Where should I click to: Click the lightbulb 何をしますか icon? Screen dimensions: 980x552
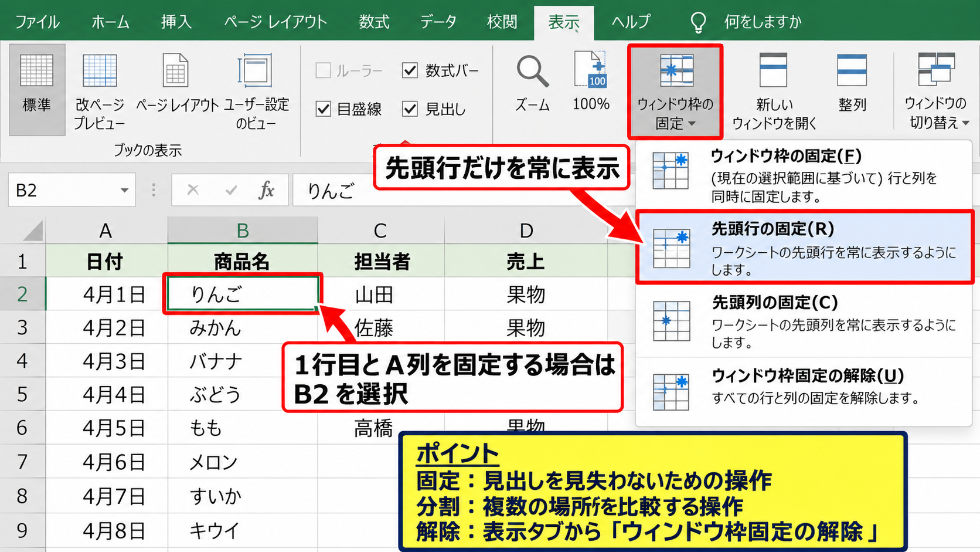tap(698, 22)
